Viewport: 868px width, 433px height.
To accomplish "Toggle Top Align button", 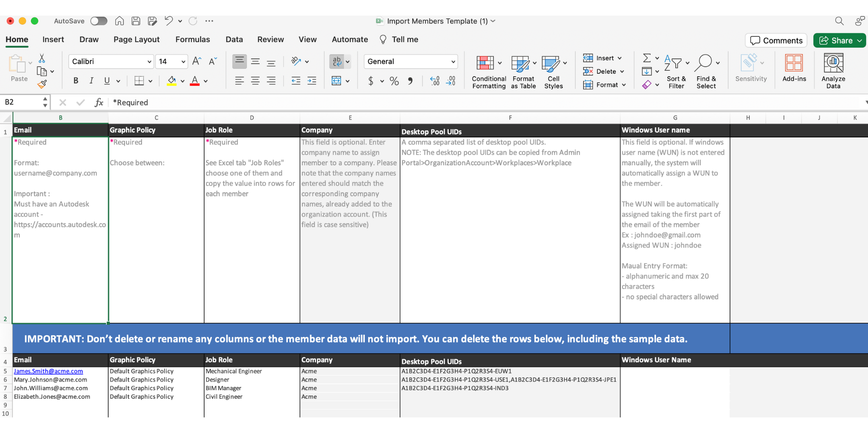I will (x=239, y=61).
